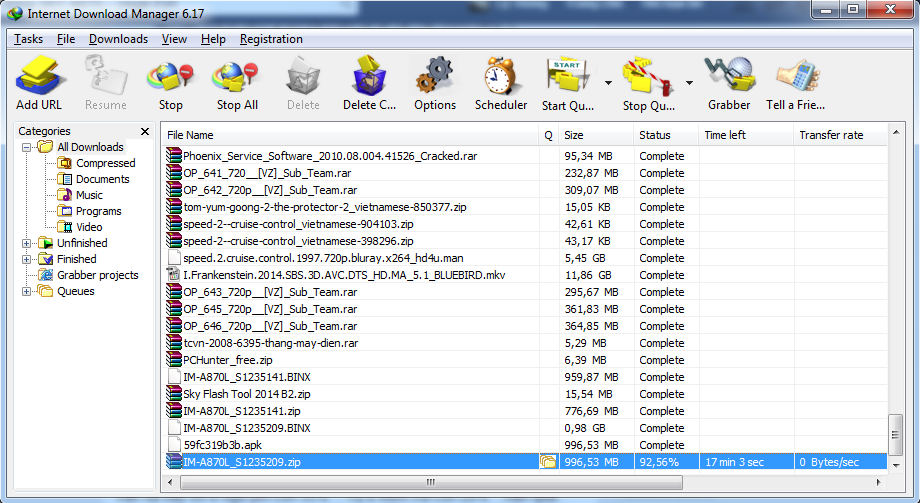Expand the Unfinished category tree node
The width and height of the screenshot is (920, 503).
[x=26, y=243]
